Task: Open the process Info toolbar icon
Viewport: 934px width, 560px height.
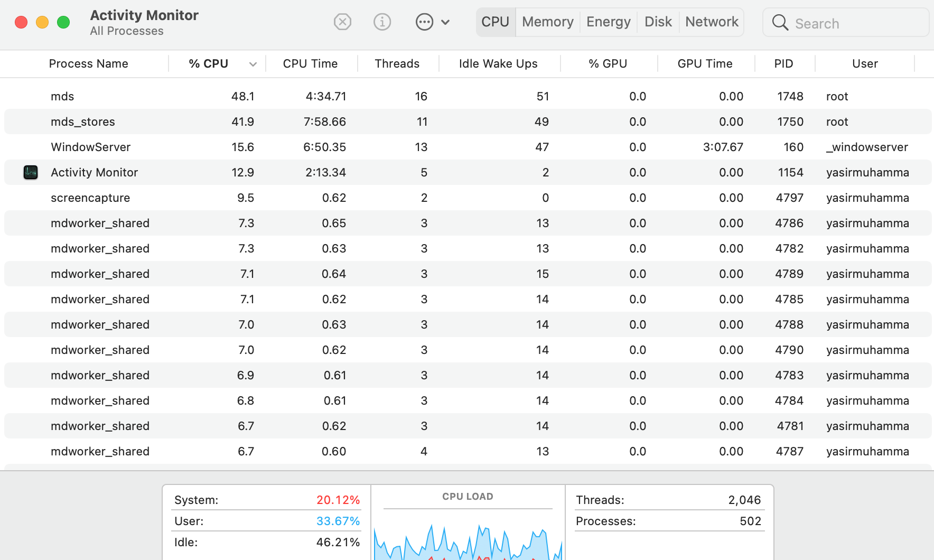Action: 382,22
